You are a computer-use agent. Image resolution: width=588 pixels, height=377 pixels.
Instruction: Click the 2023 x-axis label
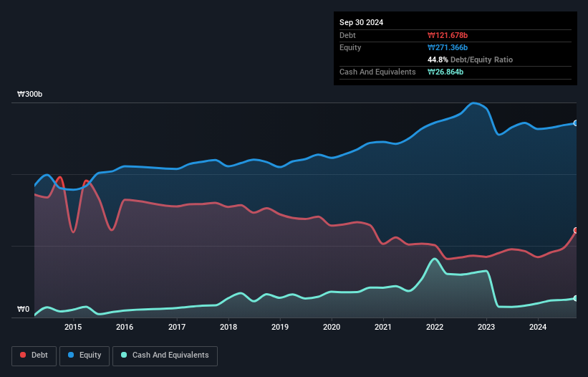click(x=486, y=327)
